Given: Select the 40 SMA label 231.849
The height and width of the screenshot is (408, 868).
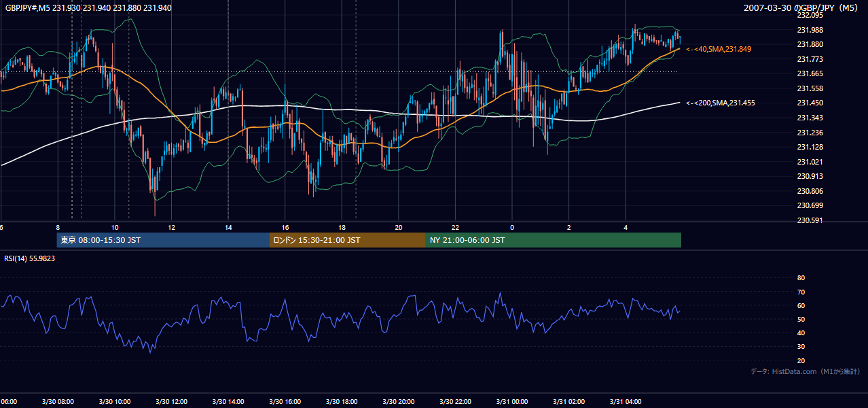Looking at the screenshot, I should 719,49.
